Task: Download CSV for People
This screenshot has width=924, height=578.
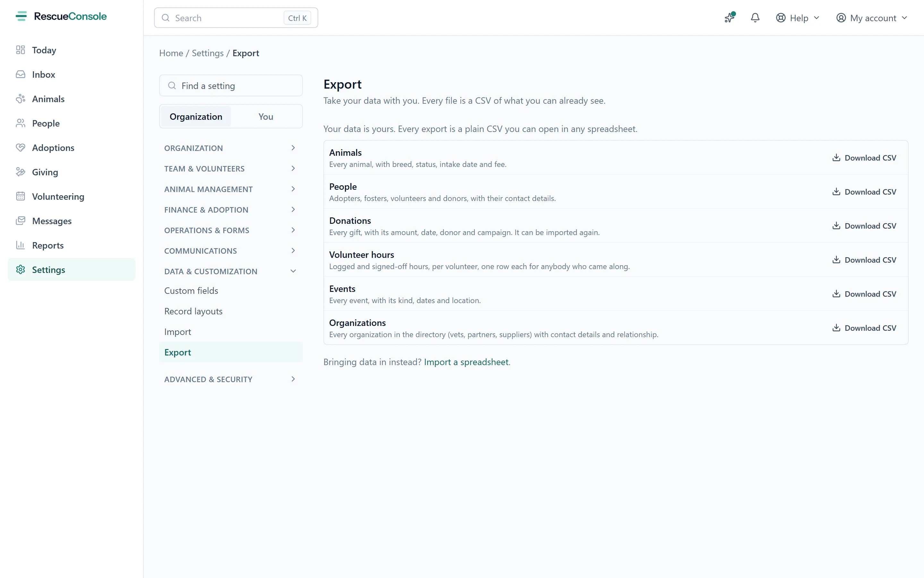Action: pos(864,192)
